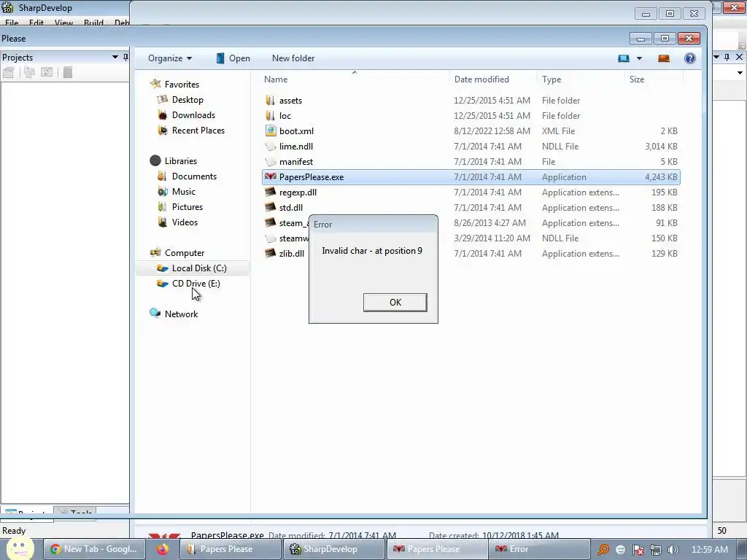Click the 12:59 AM taskbar clock
This screenshot has height=560, width=747.
tap(709, 550)
